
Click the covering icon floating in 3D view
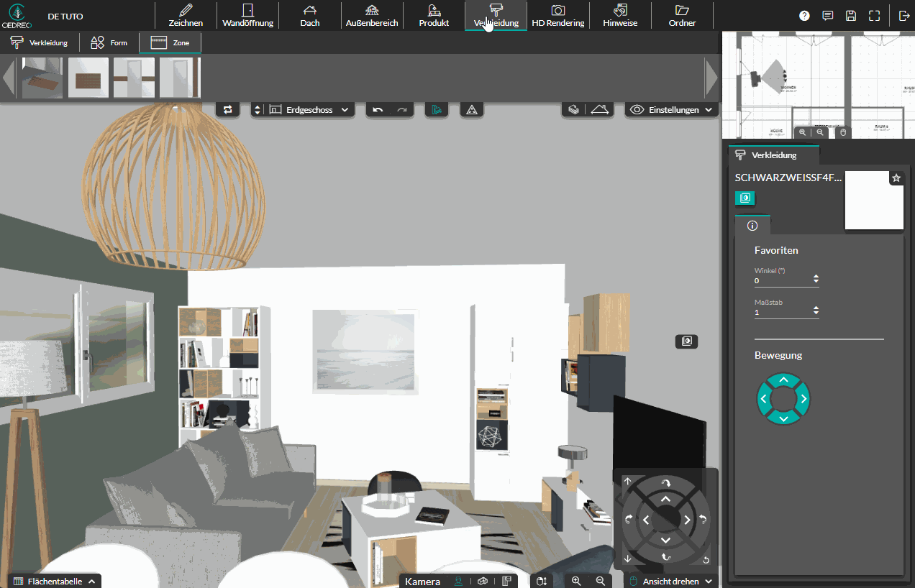pos(687,341)
